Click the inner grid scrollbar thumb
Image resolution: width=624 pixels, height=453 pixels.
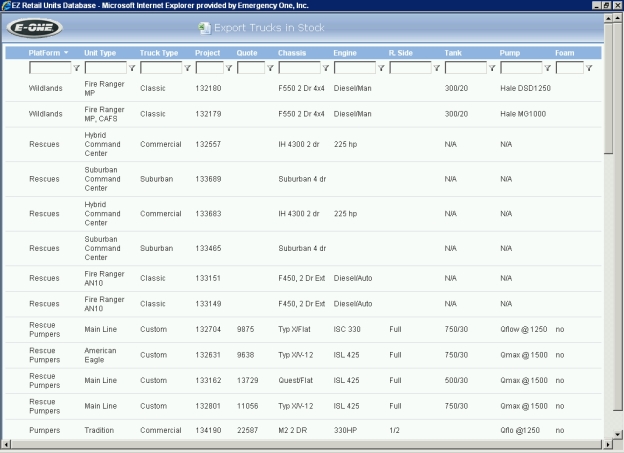[608, 88]
